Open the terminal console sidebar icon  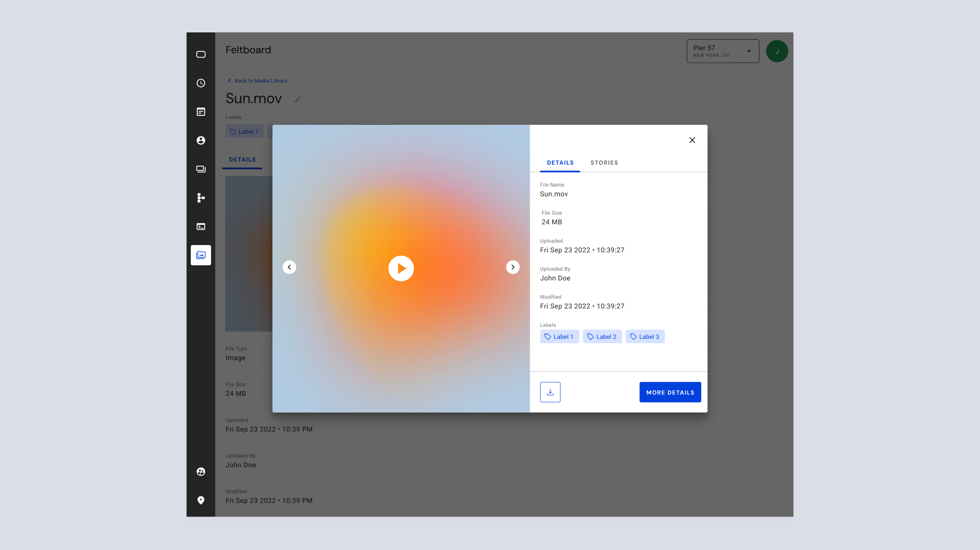pyautogui.click(x=201, y=226)
